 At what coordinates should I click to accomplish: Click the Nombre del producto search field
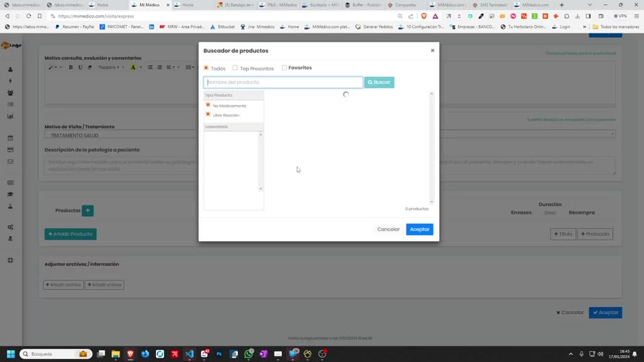[283, 82]
